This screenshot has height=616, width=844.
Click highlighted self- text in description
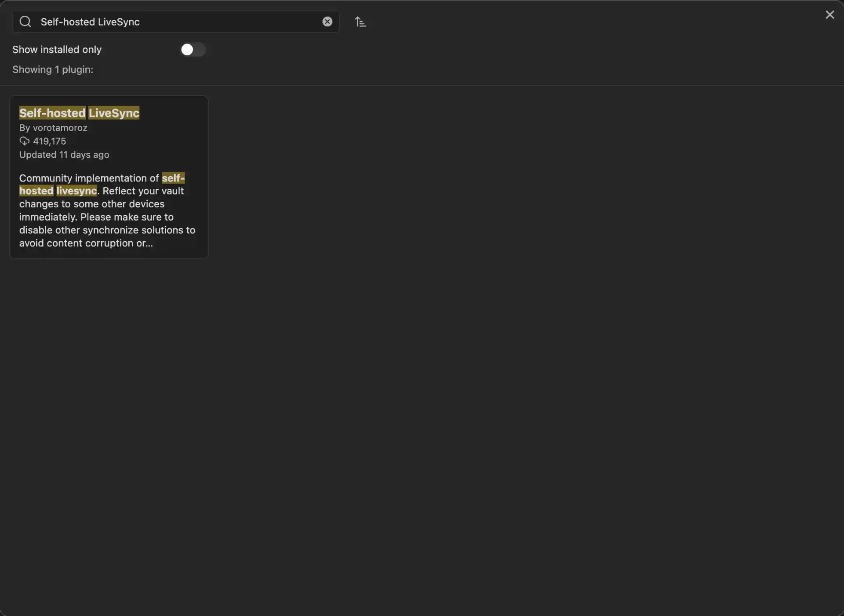coord(173,178)
